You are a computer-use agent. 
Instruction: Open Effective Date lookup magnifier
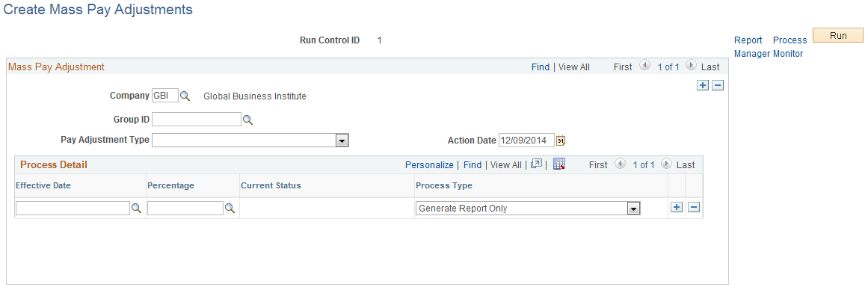click(136, 208)
